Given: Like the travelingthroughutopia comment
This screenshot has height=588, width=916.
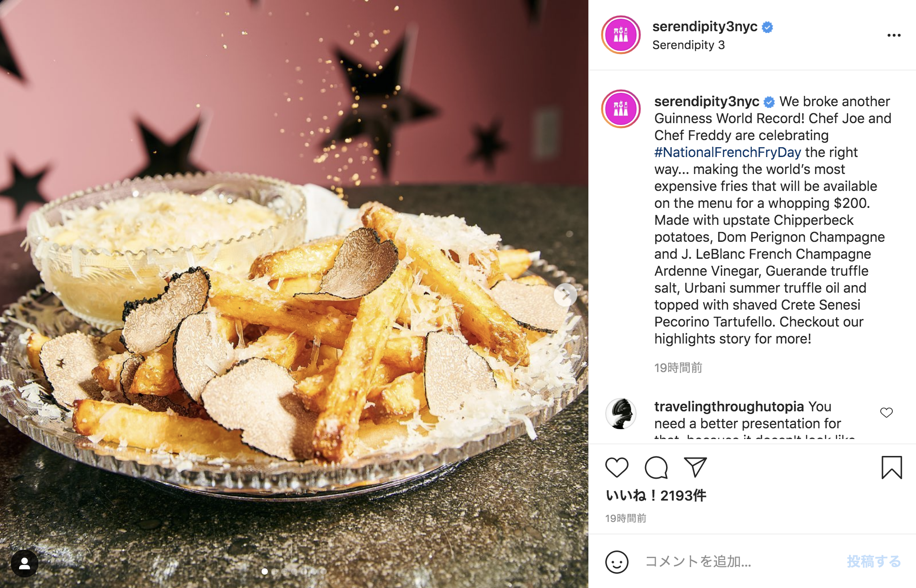Looking at the screenshot, I should pyautogui.click(x=887, y=413).
